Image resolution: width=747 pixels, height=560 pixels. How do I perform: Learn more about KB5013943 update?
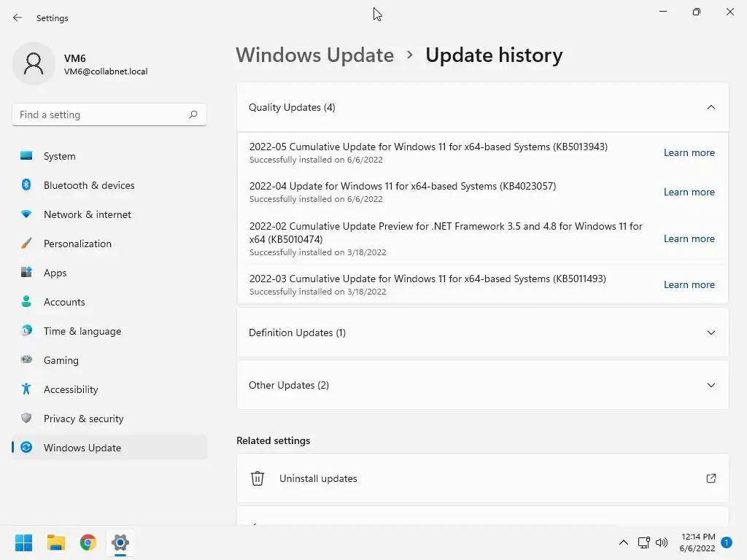689,152
